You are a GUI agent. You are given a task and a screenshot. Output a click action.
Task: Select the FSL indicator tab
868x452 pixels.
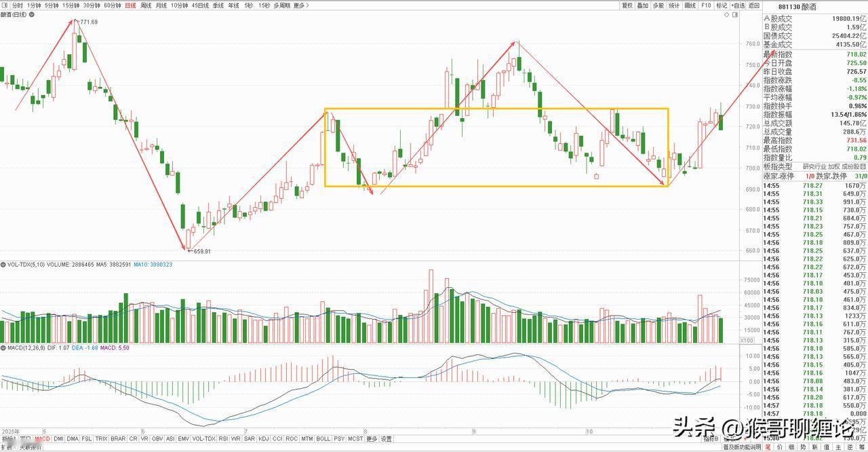[x=87, y=439]
